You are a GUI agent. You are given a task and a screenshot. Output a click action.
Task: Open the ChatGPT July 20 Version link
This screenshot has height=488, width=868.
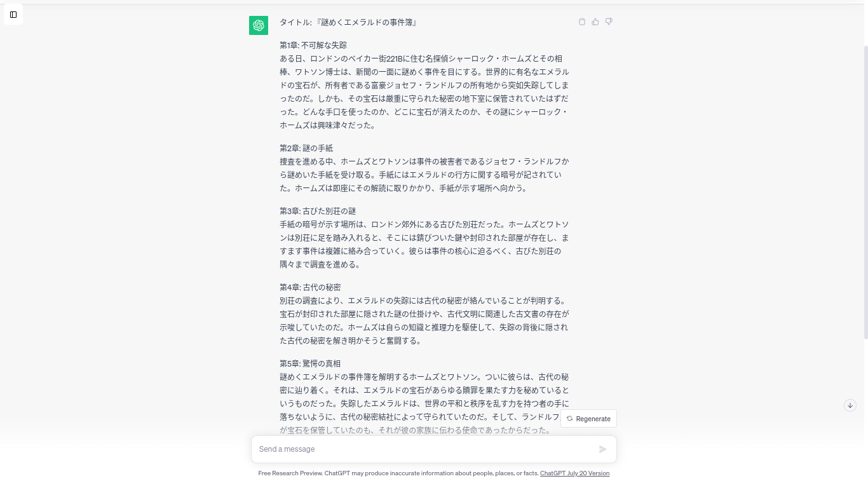[574, 473]
